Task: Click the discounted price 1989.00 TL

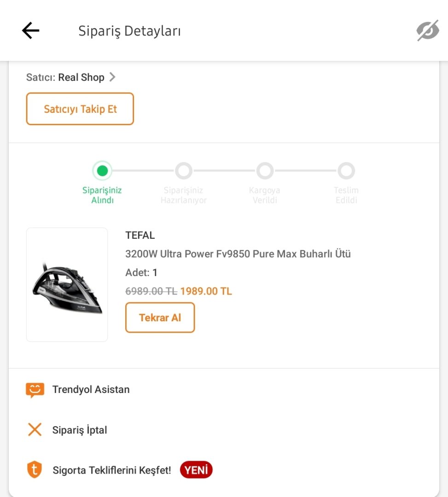Action: [x=206, y=291]
